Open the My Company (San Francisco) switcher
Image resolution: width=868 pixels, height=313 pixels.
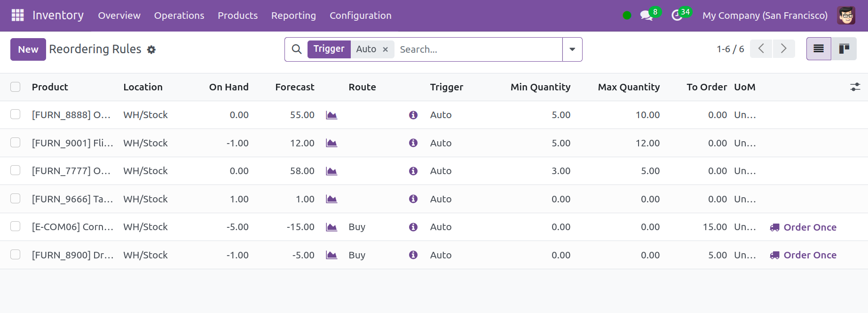pos(765,16)
